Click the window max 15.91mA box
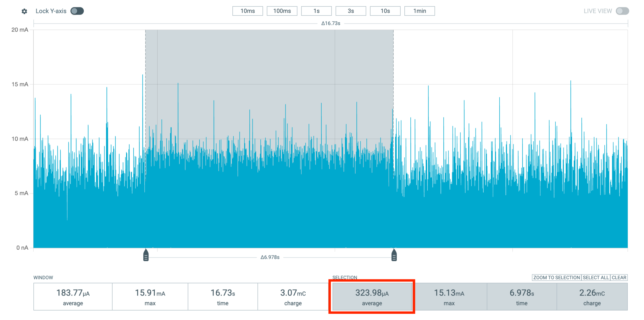Viewport: 644px width, 320px height. click(150, 297)
